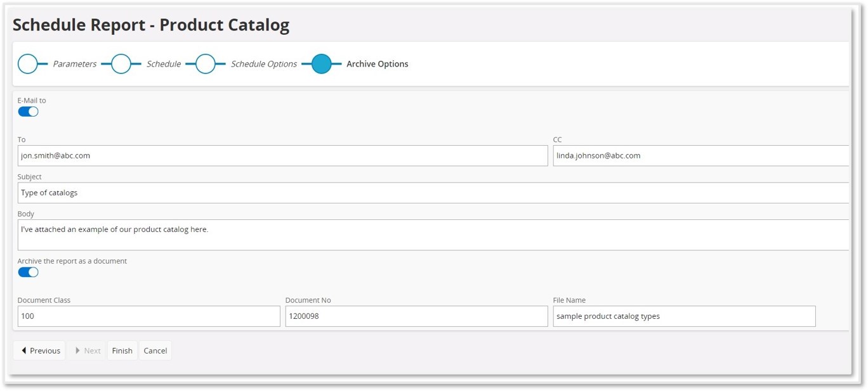Click the 'E-Mail to' label
Viewport: 868px width, 391px height.
32,100
